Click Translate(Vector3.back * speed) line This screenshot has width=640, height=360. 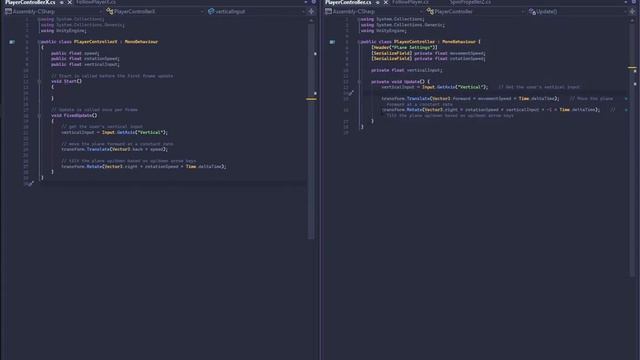click(115, 149)
